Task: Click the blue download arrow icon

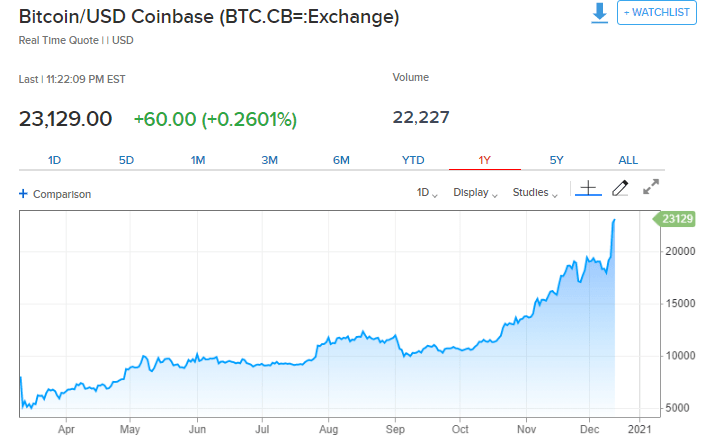Action: coord(599,13)
